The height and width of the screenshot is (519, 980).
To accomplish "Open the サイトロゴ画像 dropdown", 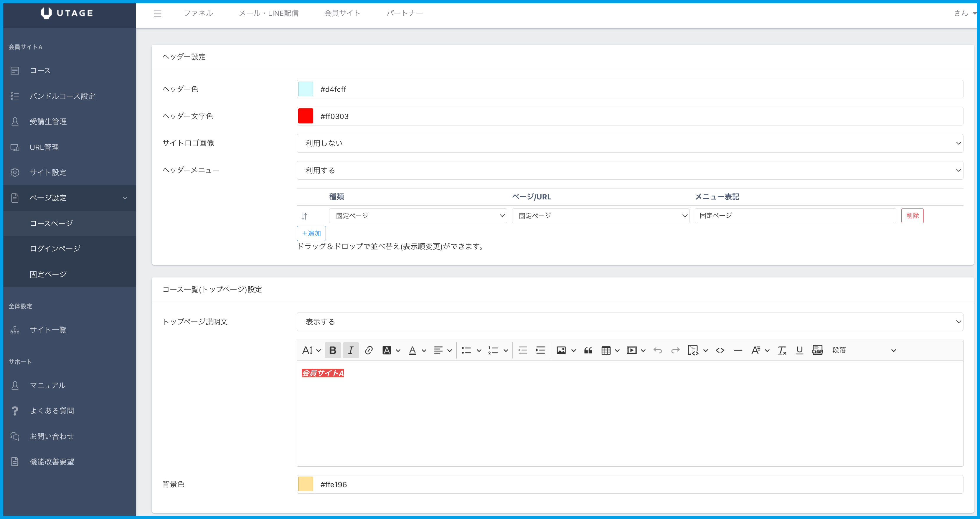I will (630, 143).
